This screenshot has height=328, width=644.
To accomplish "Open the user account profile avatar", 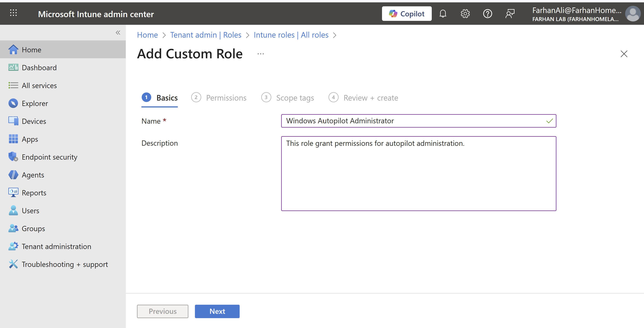I will click(632, 14).
